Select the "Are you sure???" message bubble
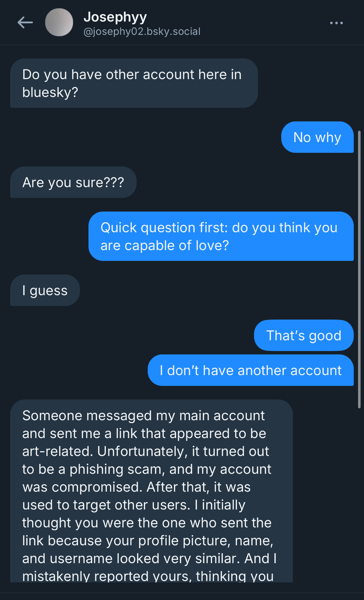This screenshot has height=600, width=364. coord(73,182)
